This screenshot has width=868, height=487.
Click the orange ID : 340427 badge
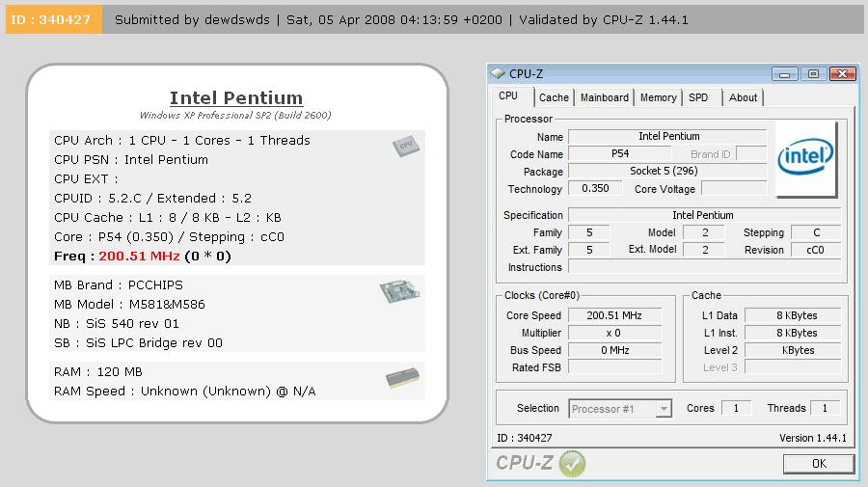(x=54, y=20)
